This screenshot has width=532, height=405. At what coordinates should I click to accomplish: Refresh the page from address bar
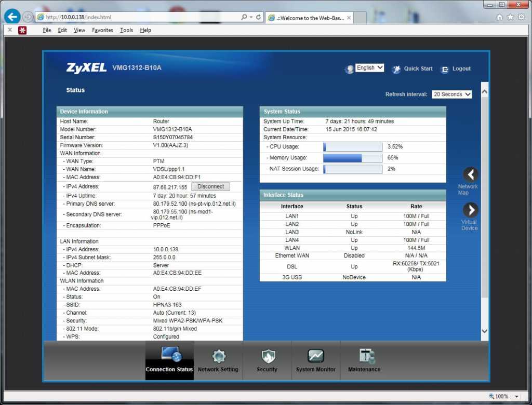[x=258, y=17]
